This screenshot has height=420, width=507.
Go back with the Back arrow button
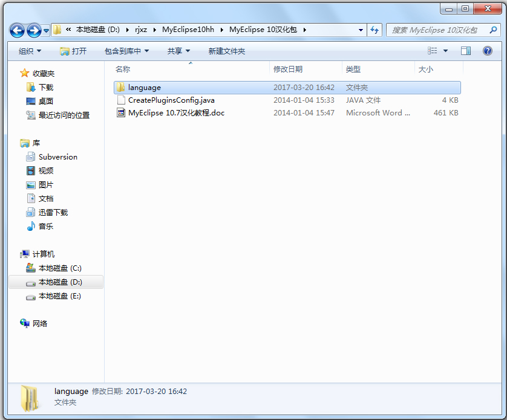point(17,30)
